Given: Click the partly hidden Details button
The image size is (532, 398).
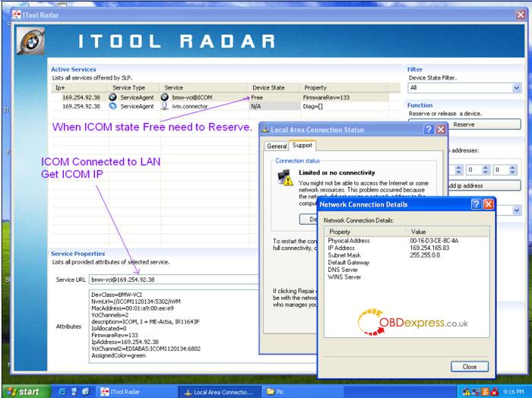Looking at the screenshot, I should [x=309, y=220].
